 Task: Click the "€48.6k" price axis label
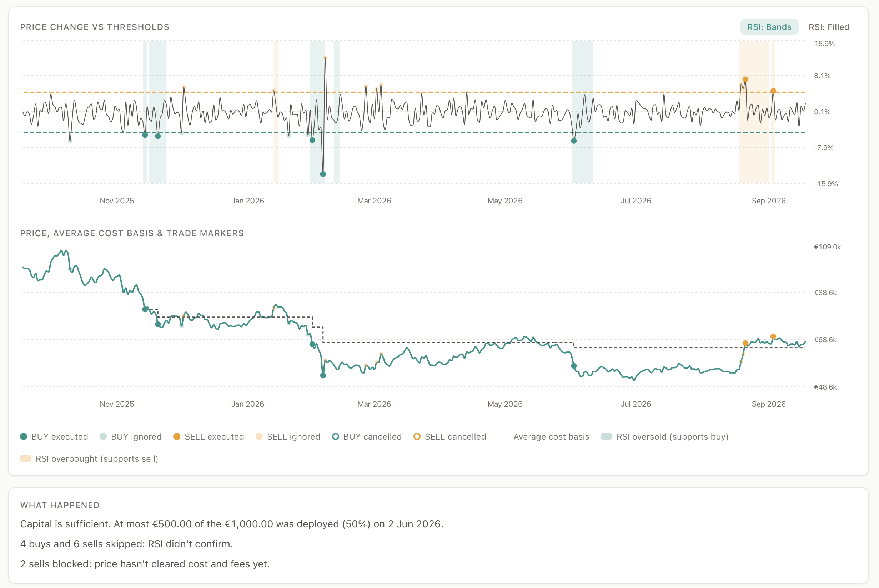pyautogui.click(x=825, y=387)
